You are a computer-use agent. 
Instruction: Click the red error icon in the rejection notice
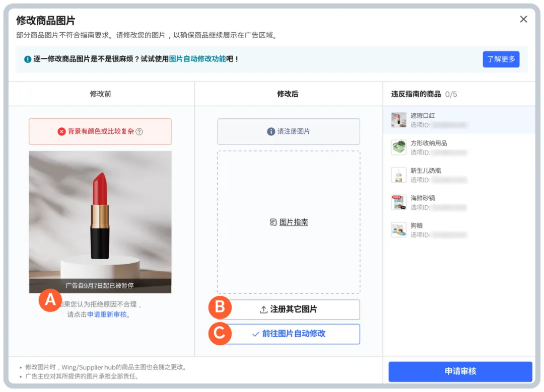61,131
